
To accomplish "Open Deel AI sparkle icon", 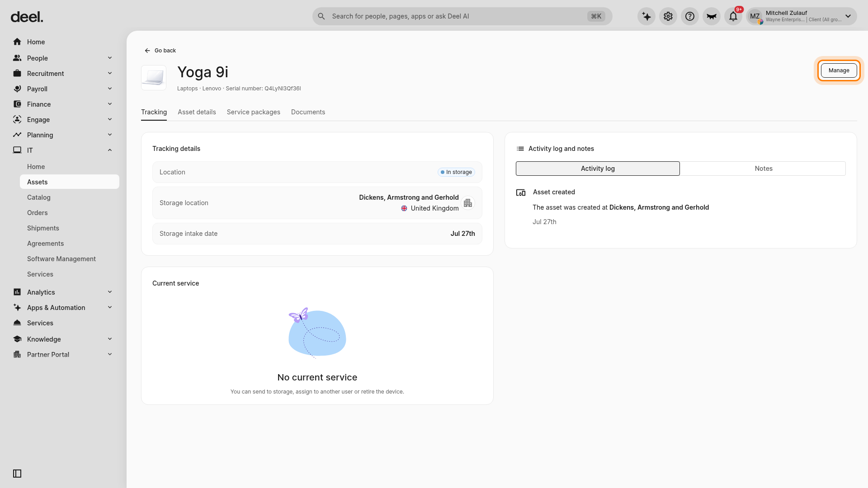I will (x=646, y=17).
